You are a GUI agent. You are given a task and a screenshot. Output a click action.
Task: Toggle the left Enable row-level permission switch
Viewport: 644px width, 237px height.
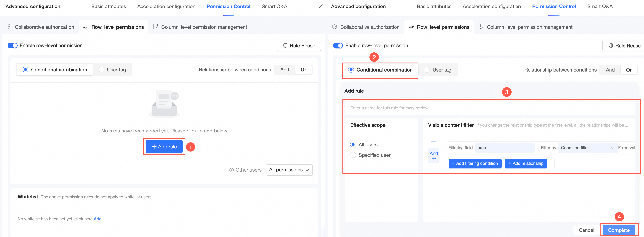tap(12, 45)
